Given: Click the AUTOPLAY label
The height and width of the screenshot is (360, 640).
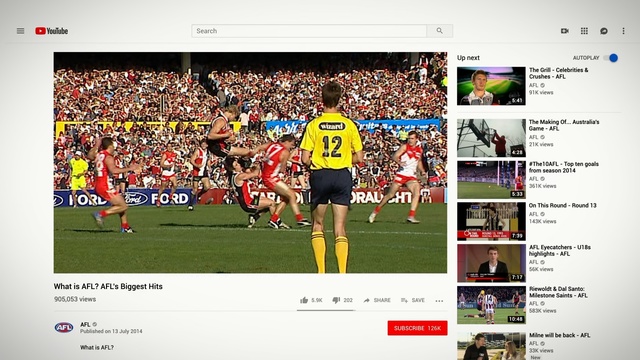Looking at the screenshot, I should pyautogui.click(x=586, y=58).
